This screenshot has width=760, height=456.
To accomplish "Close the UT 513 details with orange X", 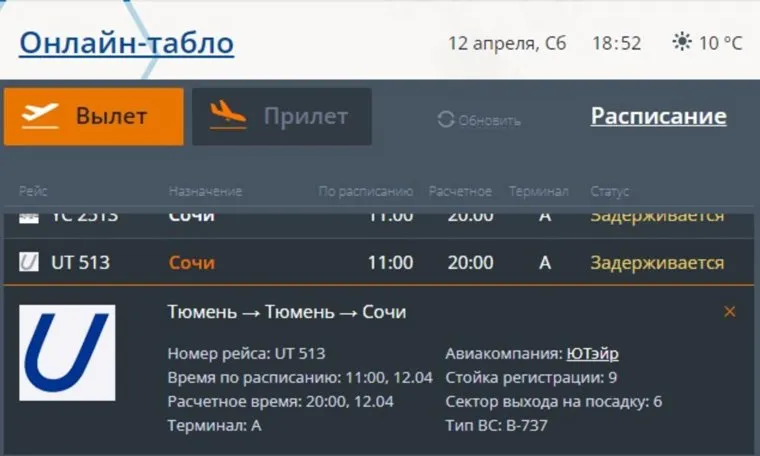I will pos(729,312).
